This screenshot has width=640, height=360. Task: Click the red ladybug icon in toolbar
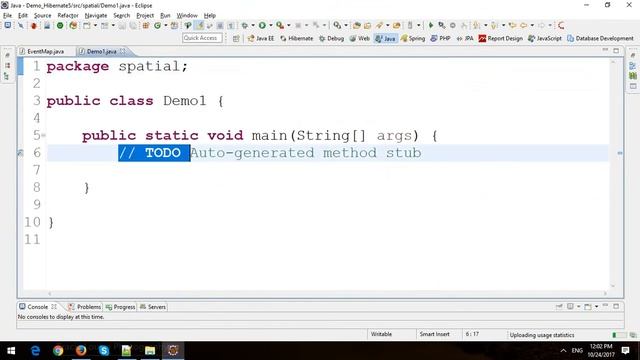click(33, 25)
